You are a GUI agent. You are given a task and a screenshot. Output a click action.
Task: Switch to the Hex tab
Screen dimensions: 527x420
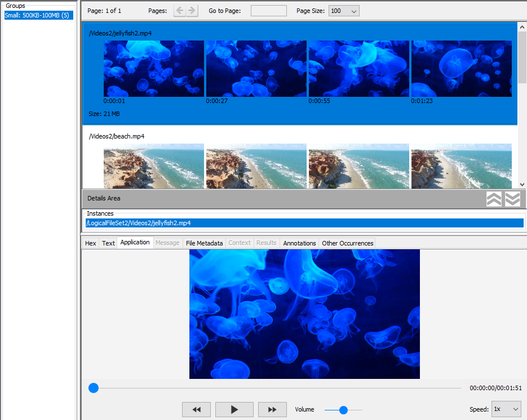coord(90,243)
